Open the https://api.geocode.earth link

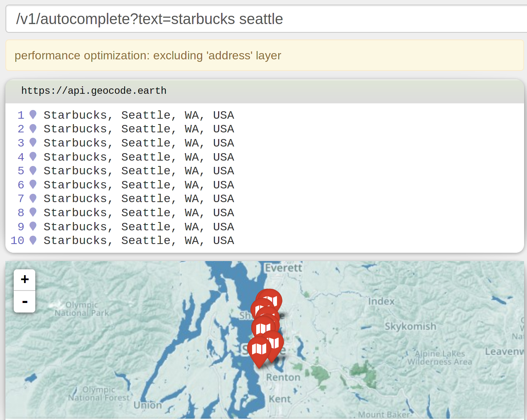point(94,90)
